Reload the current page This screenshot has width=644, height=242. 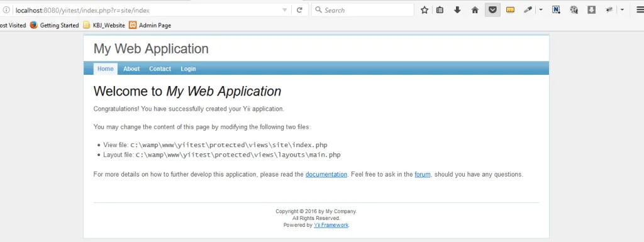tap(299, 10)
